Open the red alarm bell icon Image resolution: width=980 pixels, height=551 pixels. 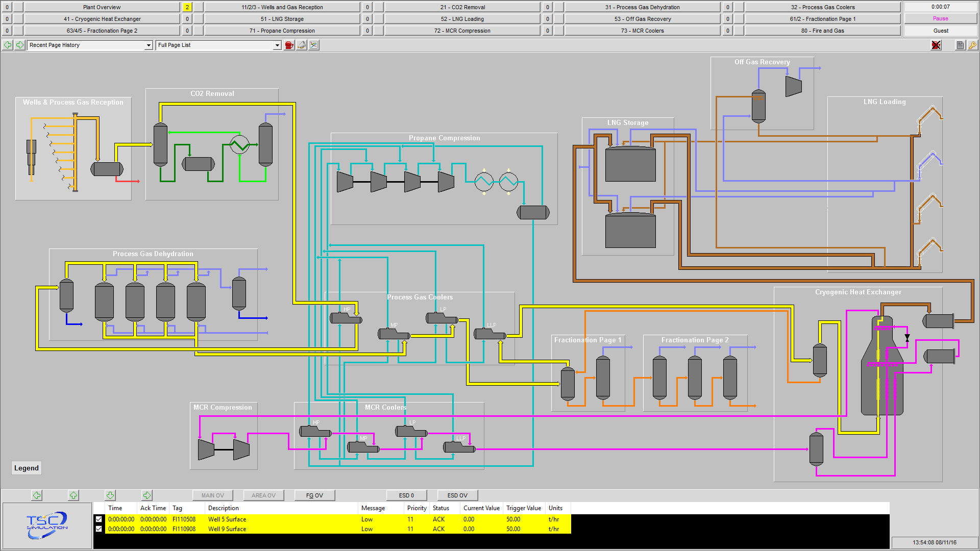pyautogui.click(x=289, y=45)
